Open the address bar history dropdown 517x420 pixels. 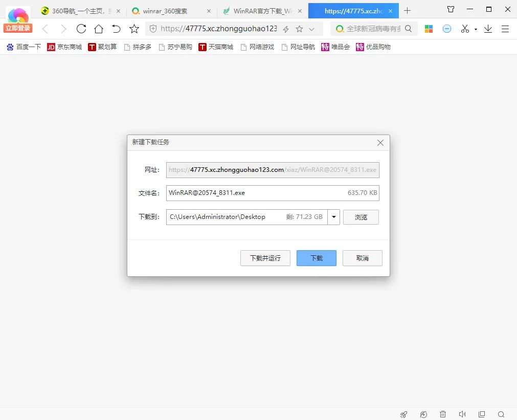[312, 29]
